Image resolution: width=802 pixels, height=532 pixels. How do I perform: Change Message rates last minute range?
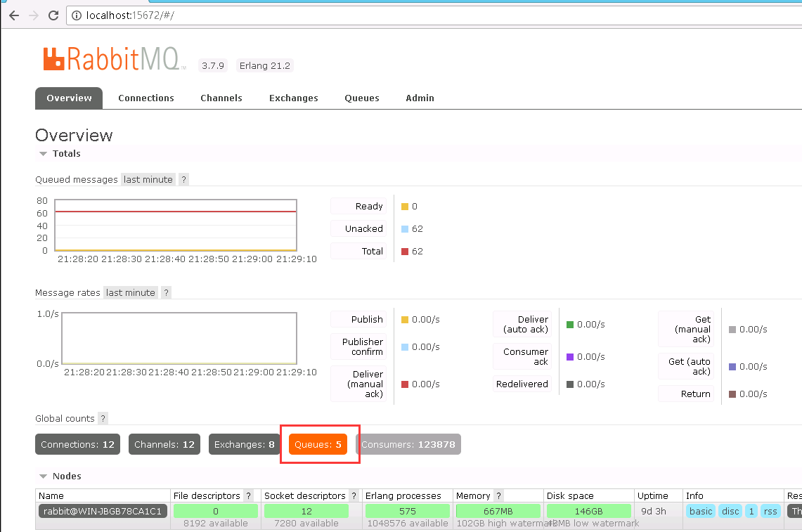click(x=130, y=293)
